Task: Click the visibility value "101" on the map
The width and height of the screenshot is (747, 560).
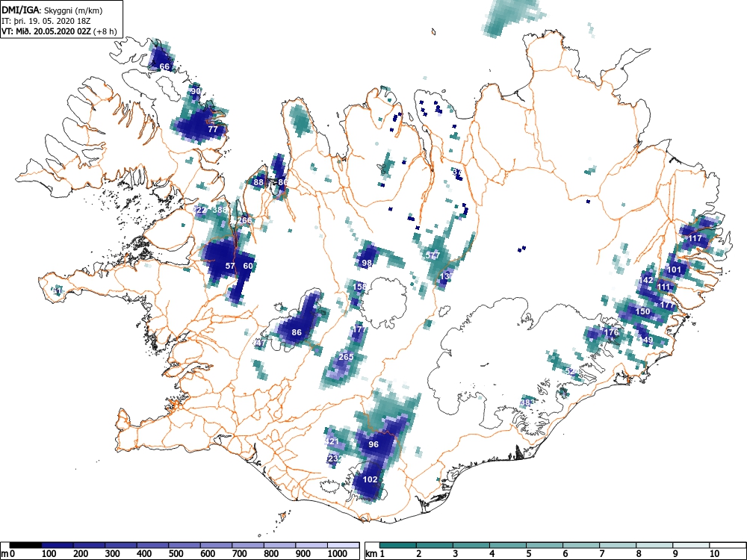Action: (x=674, y=270)
